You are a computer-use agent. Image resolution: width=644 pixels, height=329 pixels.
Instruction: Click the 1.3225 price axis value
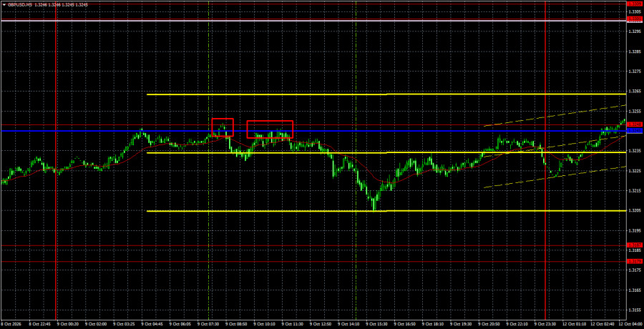pos(633,170)
